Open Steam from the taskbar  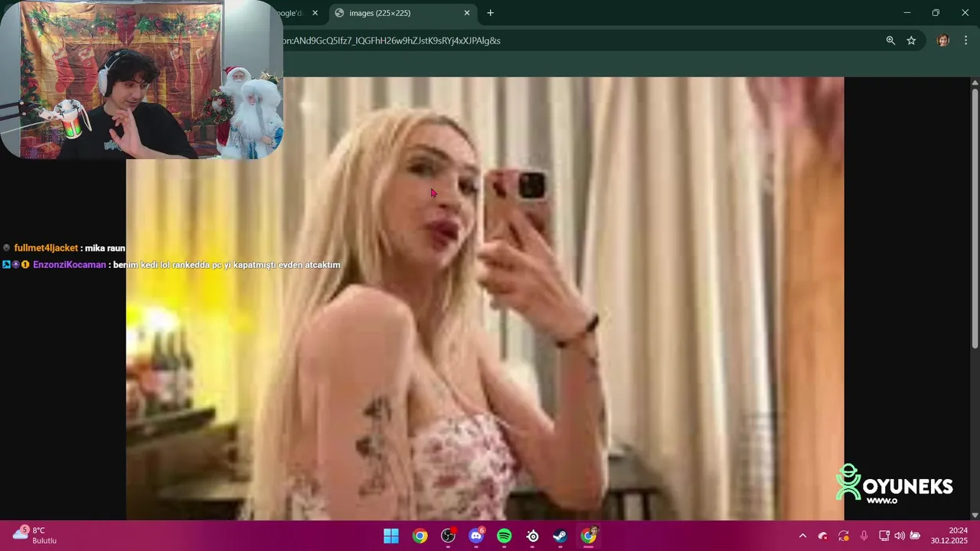[x=560, y=536]
